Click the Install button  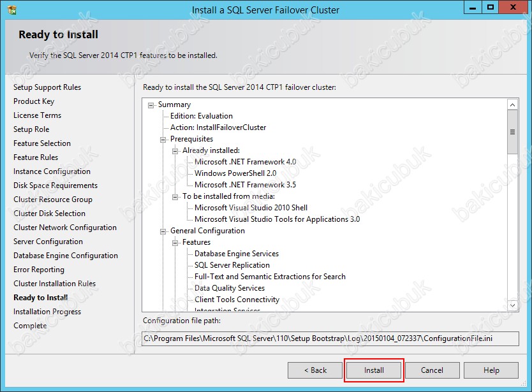coord(374,370)
